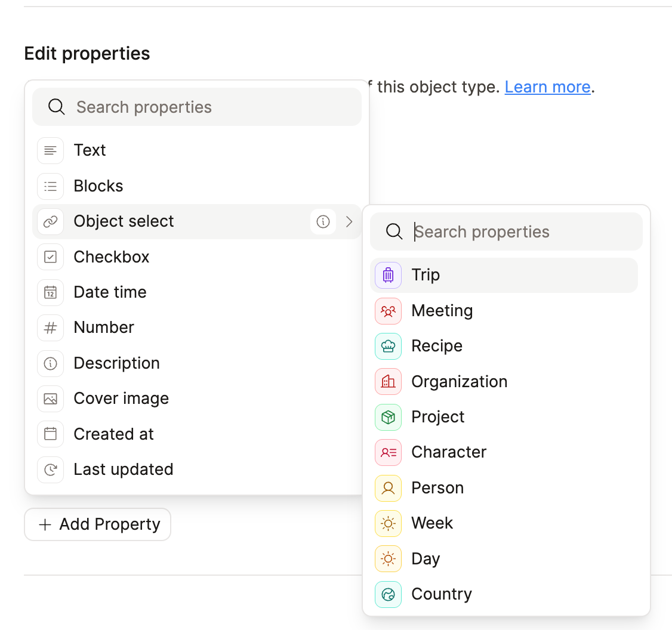This screenshot has height=630, width=672.
Task: Click the Add Property button
Action: pyautogui.click(x=98, y=524)
